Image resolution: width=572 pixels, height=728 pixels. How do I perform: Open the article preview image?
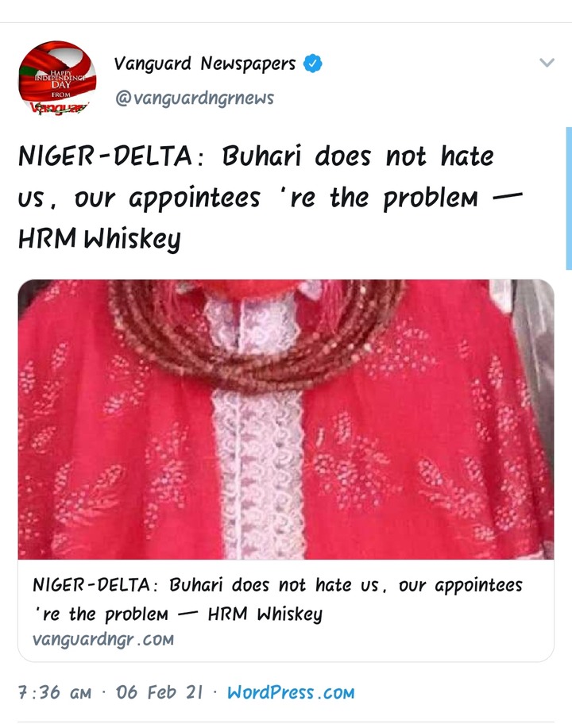pos(286,419)
